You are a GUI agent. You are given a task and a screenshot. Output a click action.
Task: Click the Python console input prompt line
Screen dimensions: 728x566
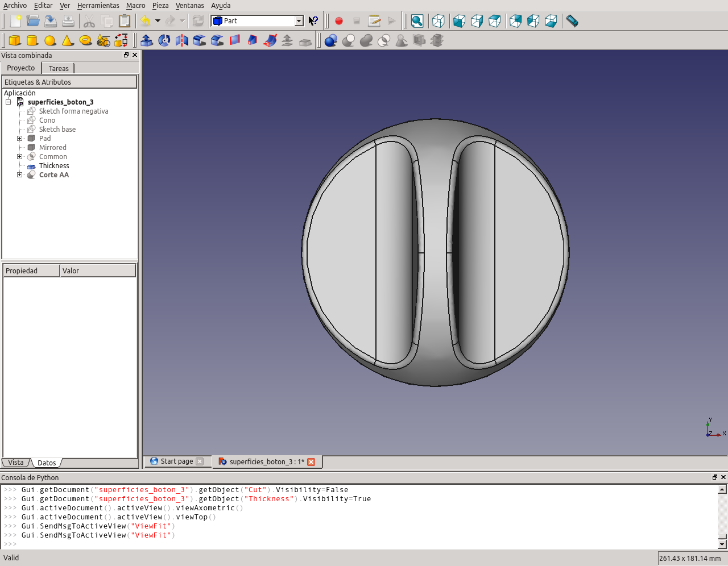pos(359,544)
